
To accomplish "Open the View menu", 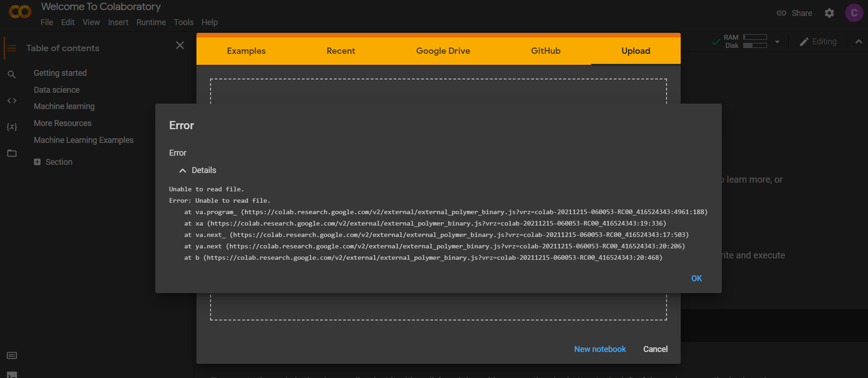I will (91, 22).
